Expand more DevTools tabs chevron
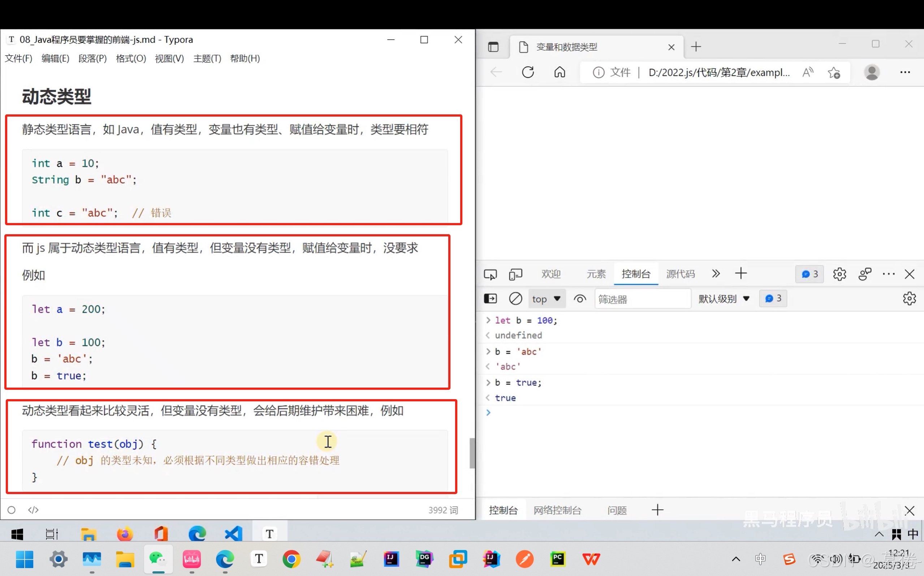 pyautogui.click(x=716, y=274)
